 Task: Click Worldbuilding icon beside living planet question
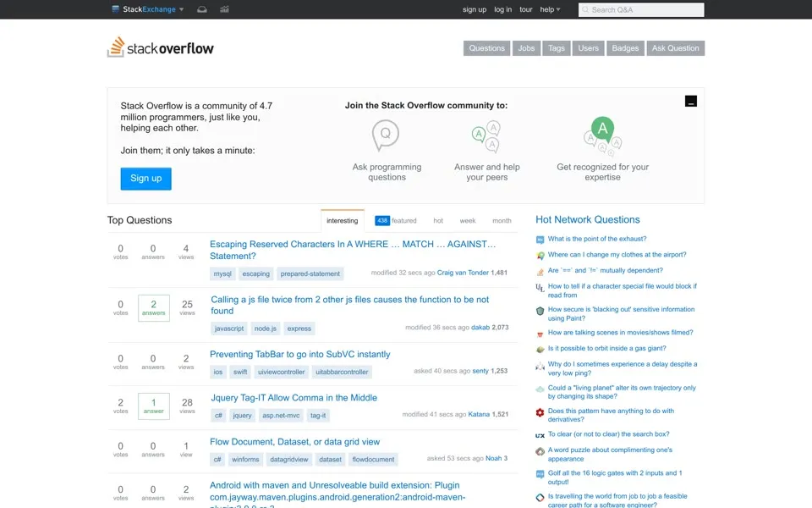click(x=540, y=389)
